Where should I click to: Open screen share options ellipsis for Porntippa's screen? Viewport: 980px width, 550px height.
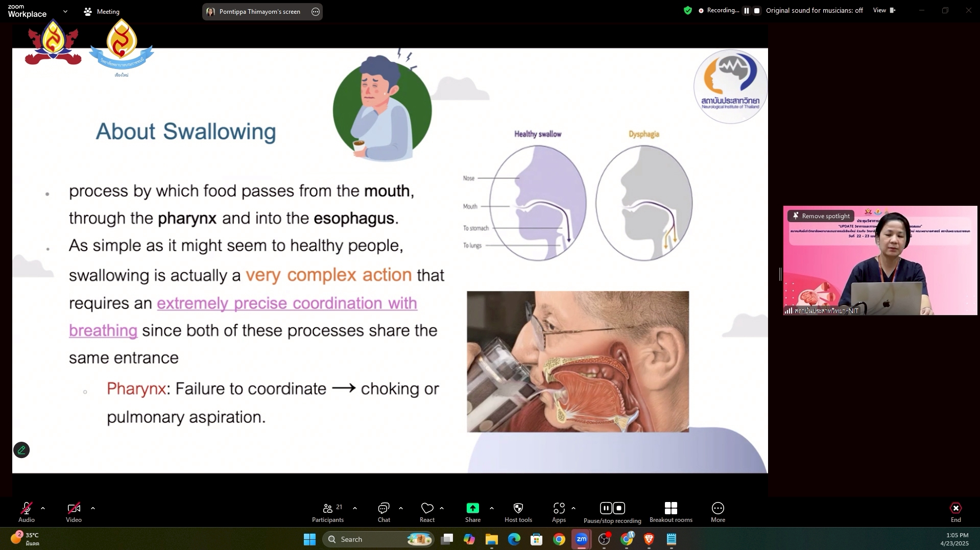point(316,12)
